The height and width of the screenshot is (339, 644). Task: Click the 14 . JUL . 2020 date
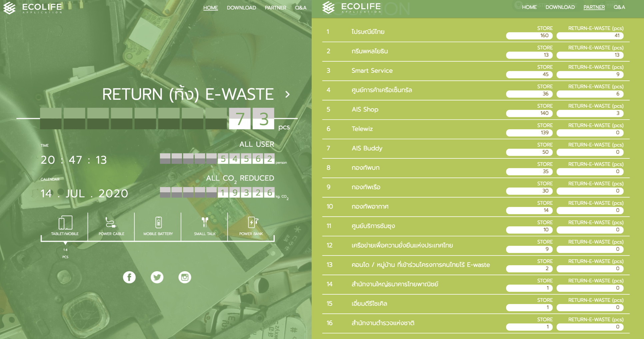pyautogui.click(x=84, y=194)
